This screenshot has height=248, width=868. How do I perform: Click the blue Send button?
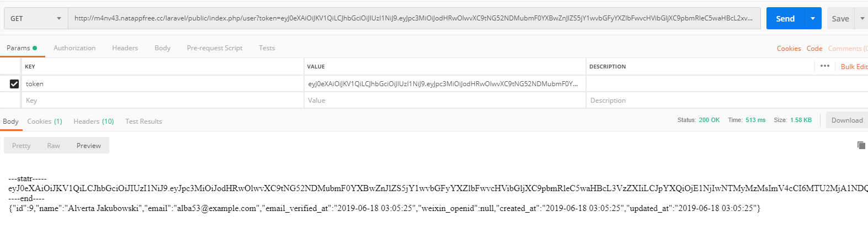785,18
